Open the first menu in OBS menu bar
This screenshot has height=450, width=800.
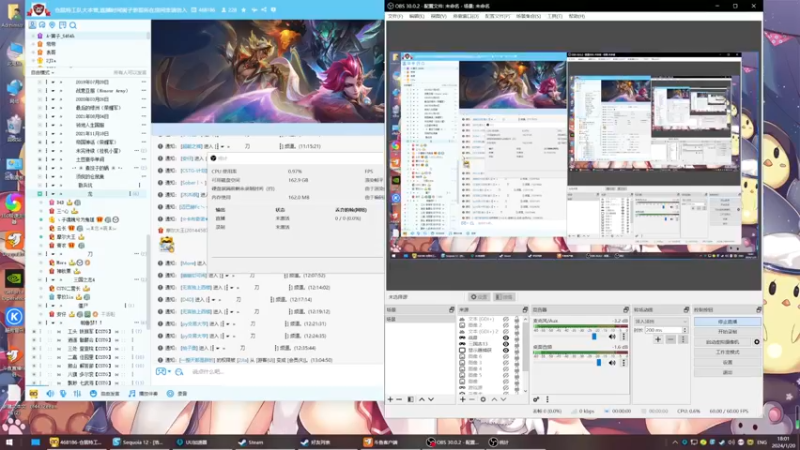click(396, 17)
